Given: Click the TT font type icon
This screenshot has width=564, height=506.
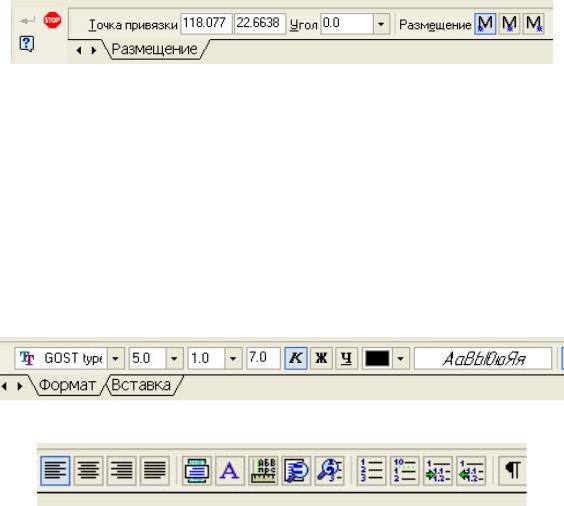Looking at the screenshot, I should pos(27,358).
